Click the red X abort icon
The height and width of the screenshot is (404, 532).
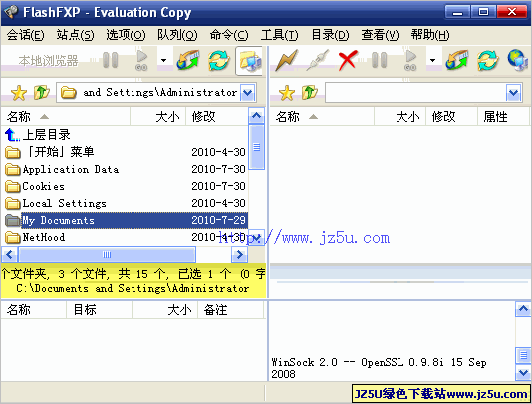pyautogui.click(x=348, y=60)
